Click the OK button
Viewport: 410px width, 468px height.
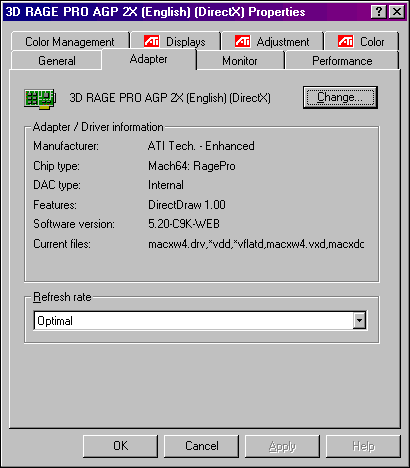[x=120, y=446]
